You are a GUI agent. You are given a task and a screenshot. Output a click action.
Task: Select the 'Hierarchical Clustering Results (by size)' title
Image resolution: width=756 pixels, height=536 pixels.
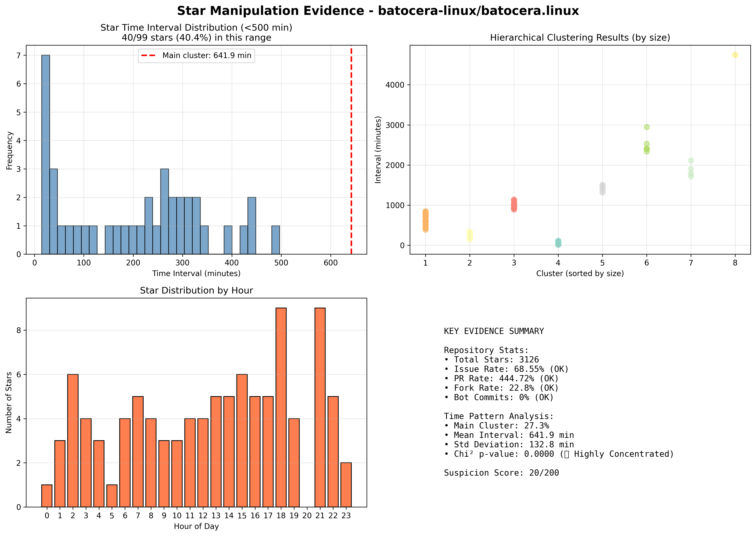[580, 38]
